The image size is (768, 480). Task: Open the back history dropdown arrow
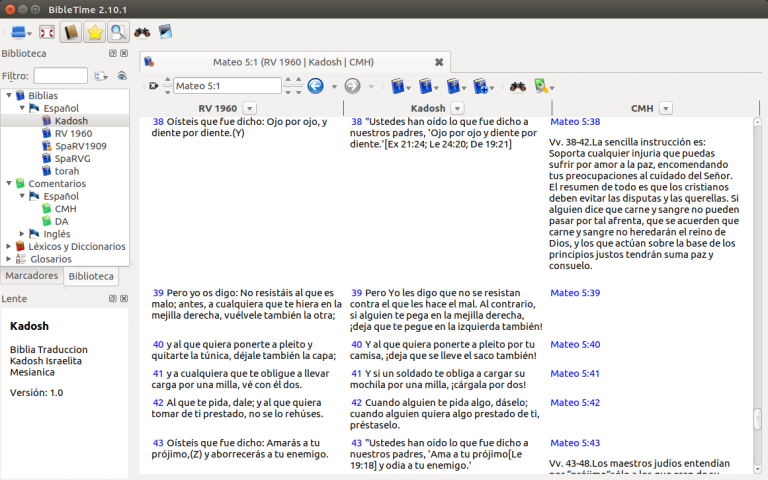[x=335, y=87]
